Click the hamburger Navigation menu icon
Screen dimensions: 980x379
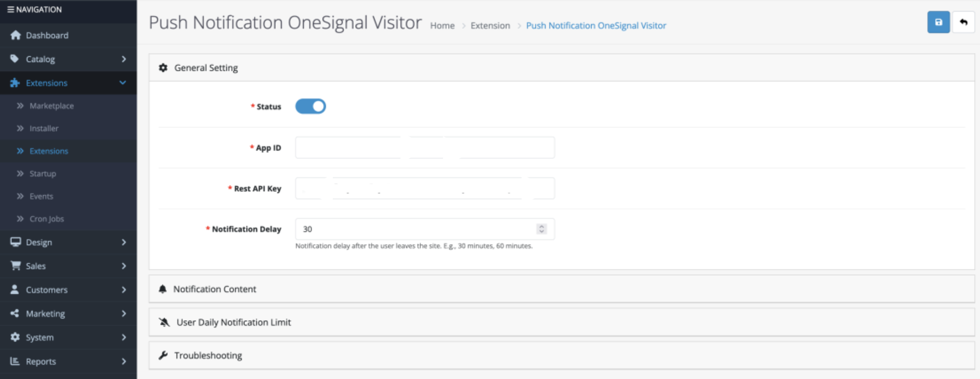point(11,9)
